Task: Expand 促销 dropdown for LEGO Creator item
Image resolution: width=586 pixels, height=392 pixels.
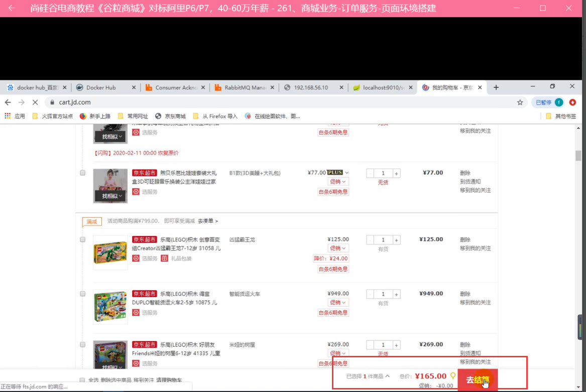Action: [x=338, y=248]
